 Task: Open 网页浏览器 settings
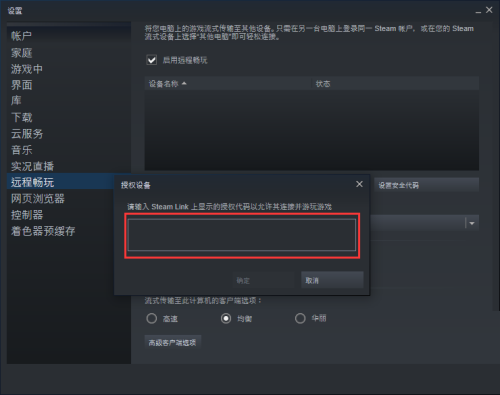[x=37, y=198]
